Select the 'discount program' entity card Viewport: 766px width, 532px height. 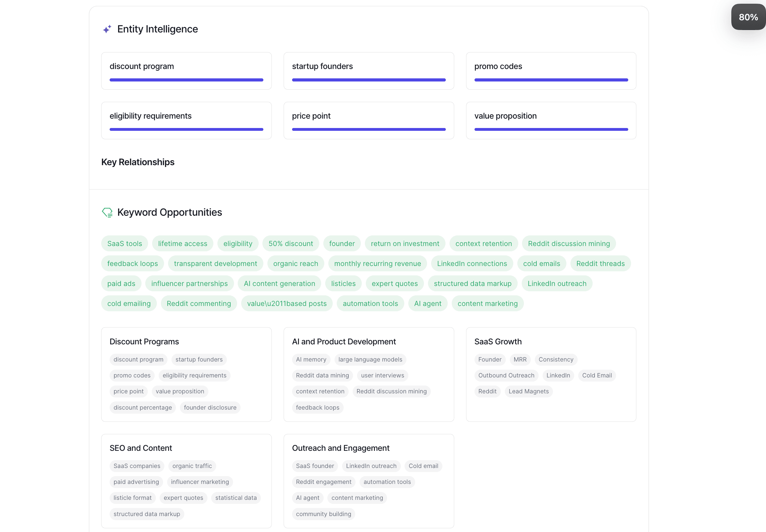coord(186,71)
